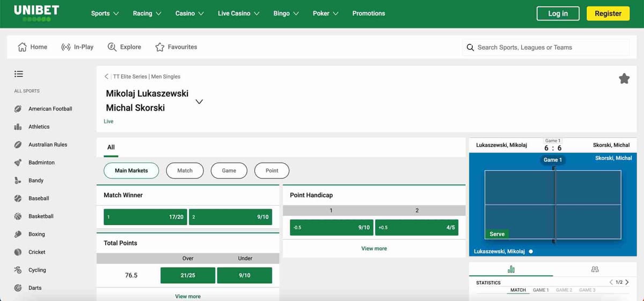
Task: Switch statistics to GAME 1 tab
Action: coord(540,290)
